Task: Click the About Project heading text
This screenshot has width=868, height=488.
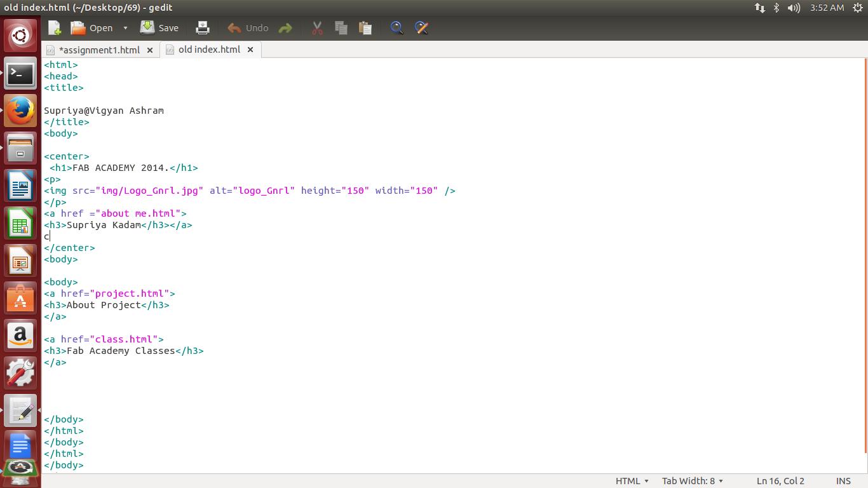Action: (x=104, y=305)
